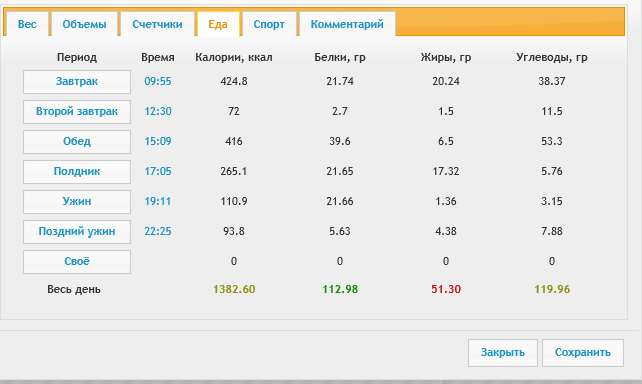
Task: Switch to the Вес tab
Action: click(x=27, y=24)
